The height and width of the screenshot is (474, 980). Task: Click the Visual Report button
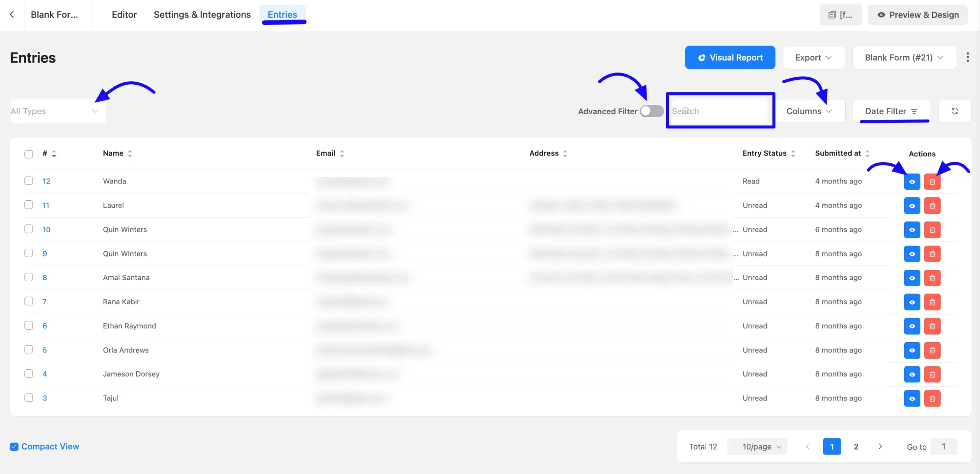click(x=730, y=57)
